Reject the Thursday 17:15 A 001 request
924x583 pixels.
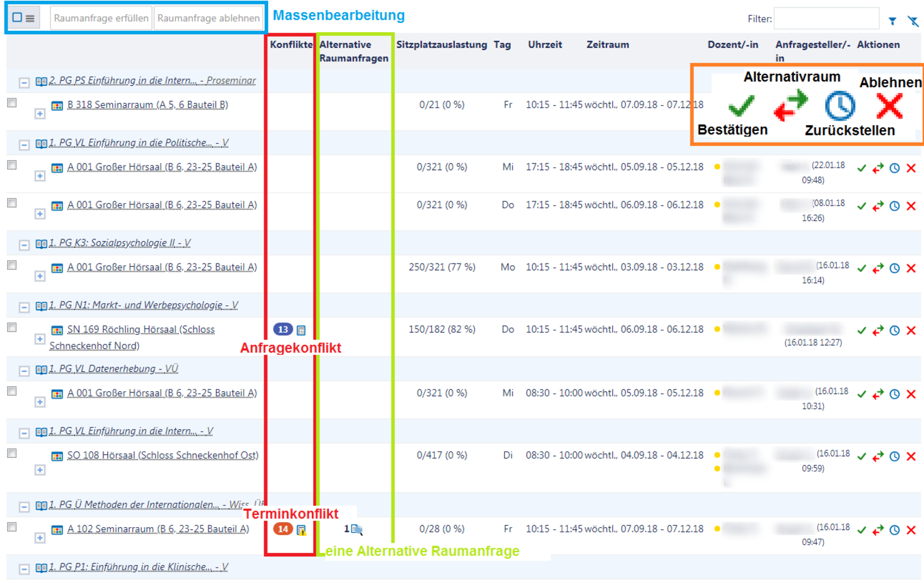tap(911, 206)
